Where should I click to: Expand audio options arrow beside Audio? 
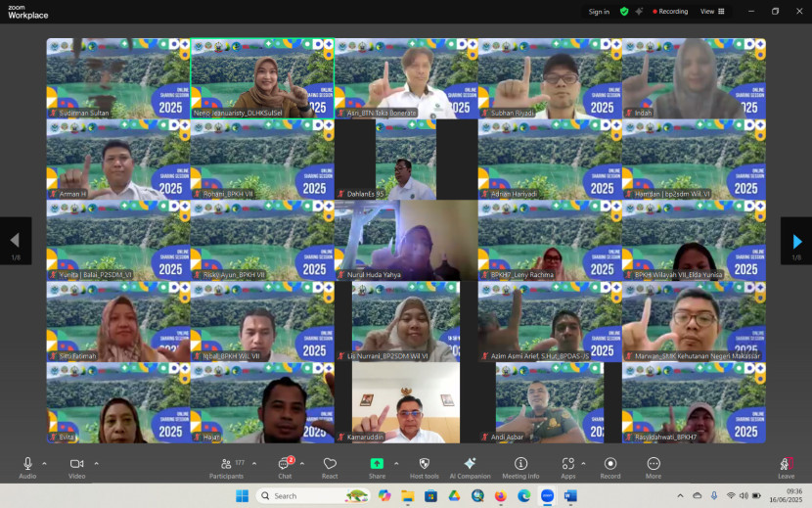tap(44, 463)
